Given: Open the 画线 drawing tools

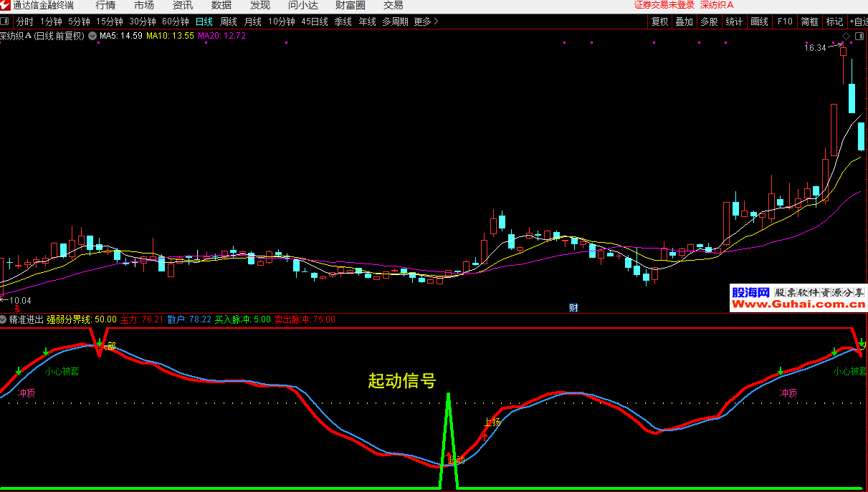Looking at the screenshot, I should pyautogui.click(x=759, y=21).
